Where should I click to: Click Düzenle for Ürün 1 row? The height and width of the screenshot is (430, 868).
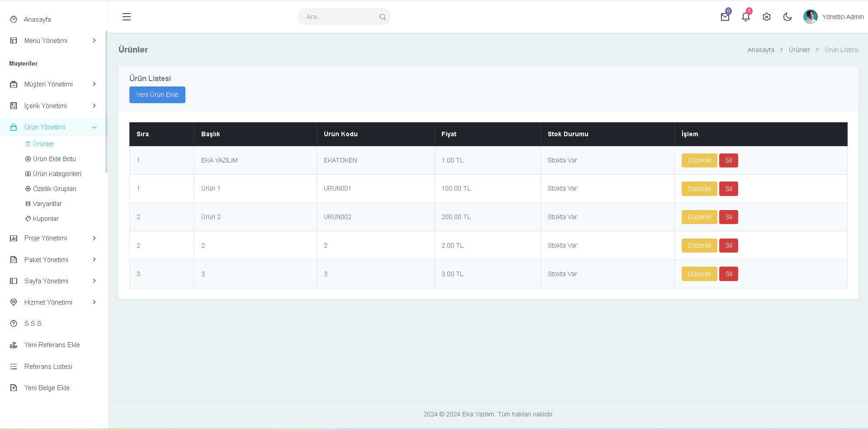point(699,189)
